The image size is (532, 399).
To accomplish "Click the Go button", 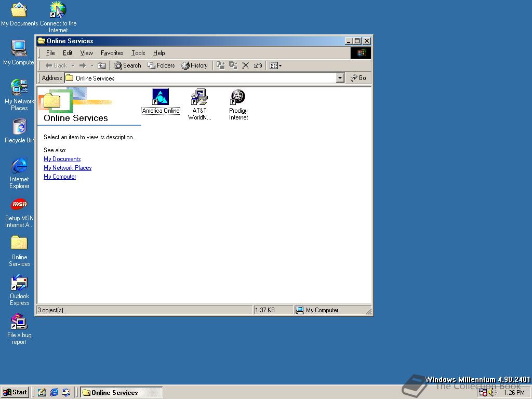I will [x=358, y=78].
